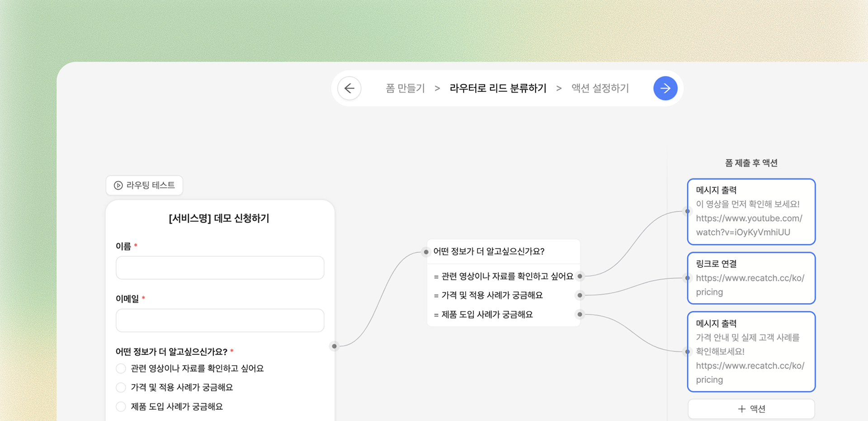Screen dimensions: 868x421
Task: Click the play icon in 라우팅 테스트
Action: pos(118,185)
